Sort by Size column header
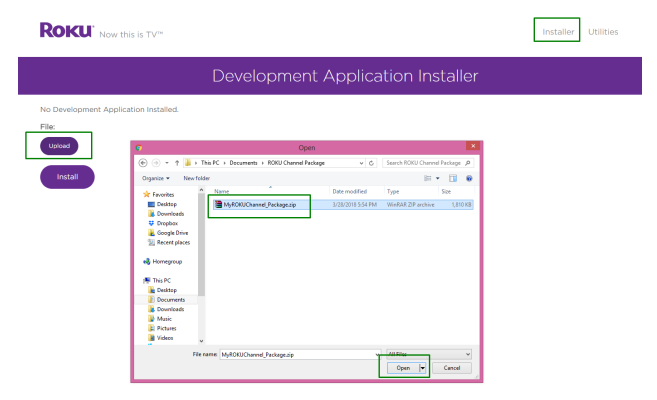This screenshot has height=400, width=657. tap(446, 191)
